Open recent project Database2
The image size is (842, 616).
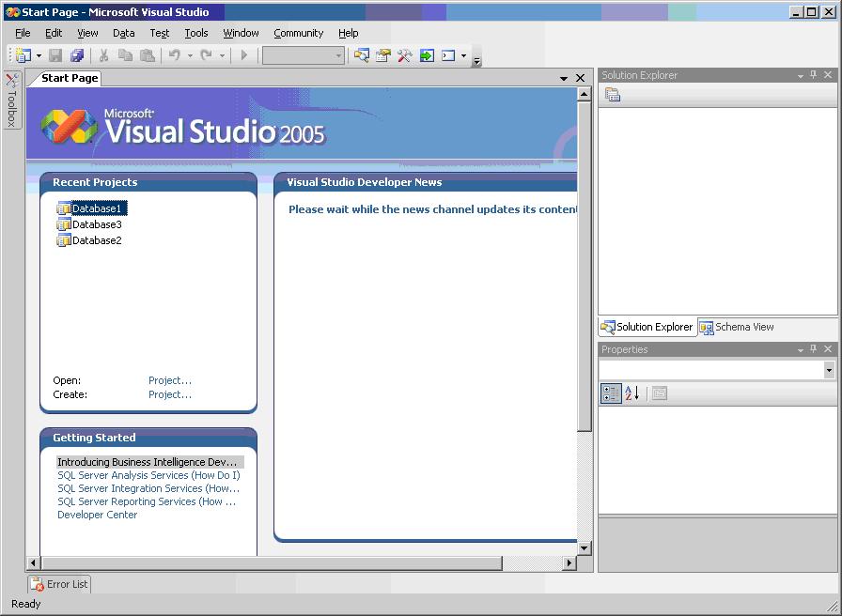tap(89, 240)
